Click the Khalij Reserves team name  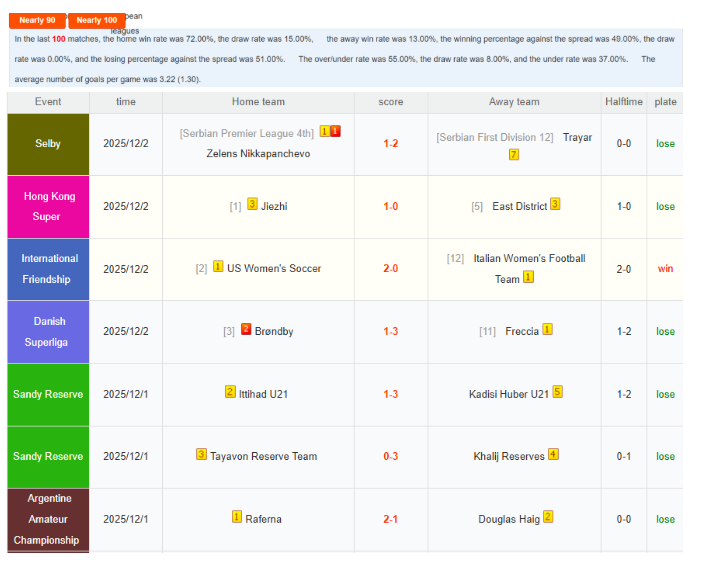coord(509,456)
